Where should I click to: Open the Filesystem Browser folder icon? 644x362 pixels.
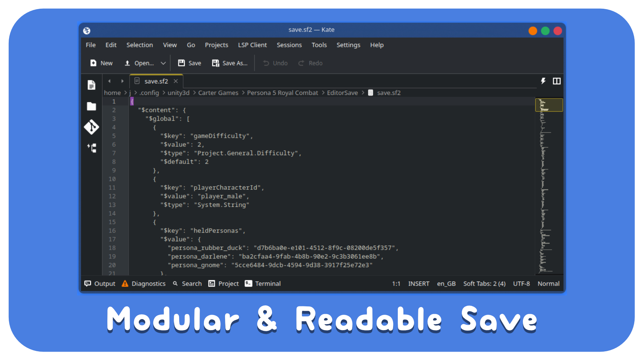(91, 106)
